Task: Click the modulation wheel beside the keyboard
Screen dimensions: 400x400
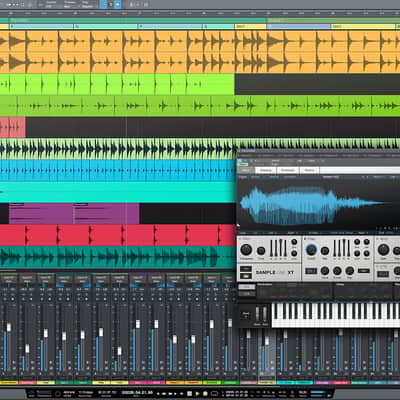Action: tap(265, 314)
